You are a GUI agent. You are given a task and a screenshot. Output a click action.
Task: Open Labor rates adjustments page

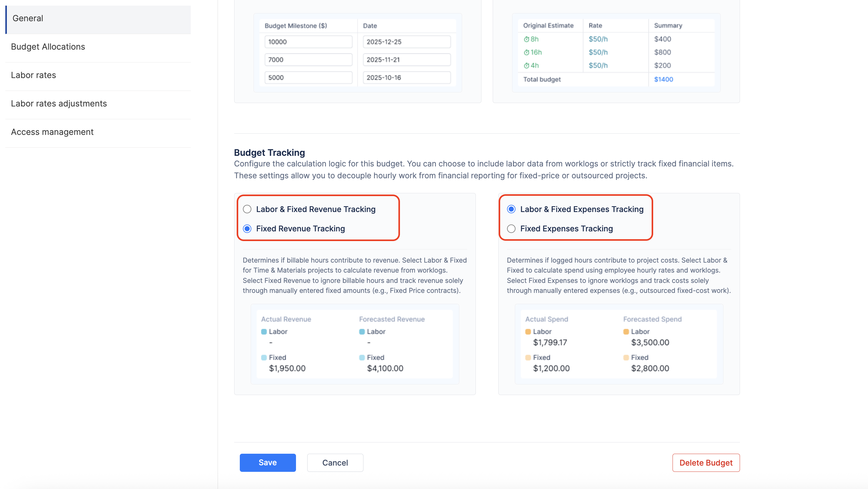point(59,103)
